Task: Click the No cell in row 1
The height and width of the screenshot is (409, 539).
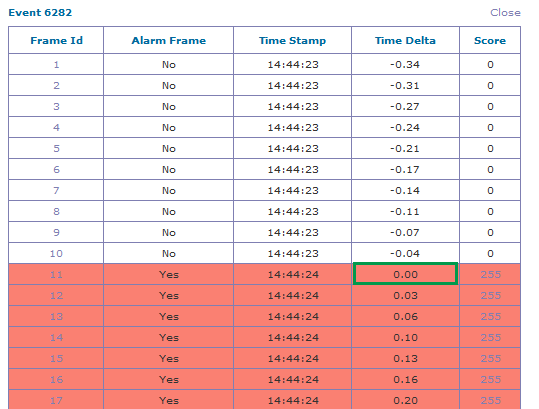Action: [x=169, y=65]
